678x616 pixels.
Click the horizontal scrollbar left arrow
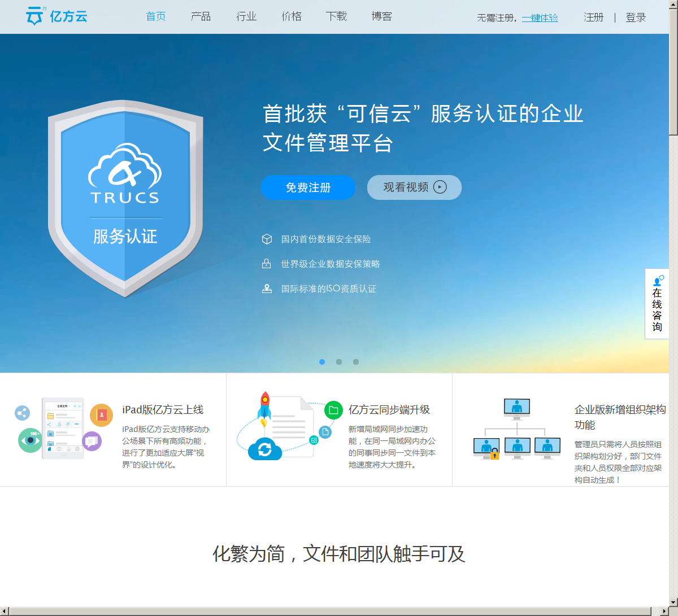(5, 611)
